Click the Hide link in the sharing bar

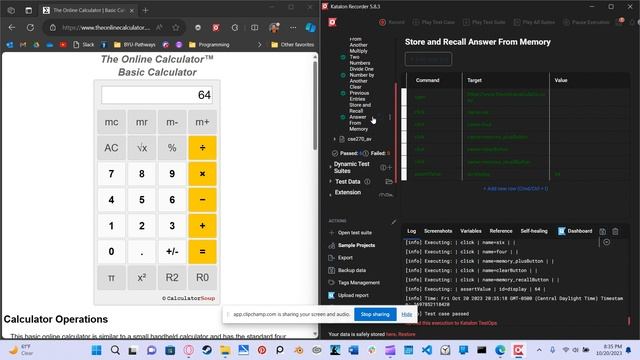[x=407, y=314]
